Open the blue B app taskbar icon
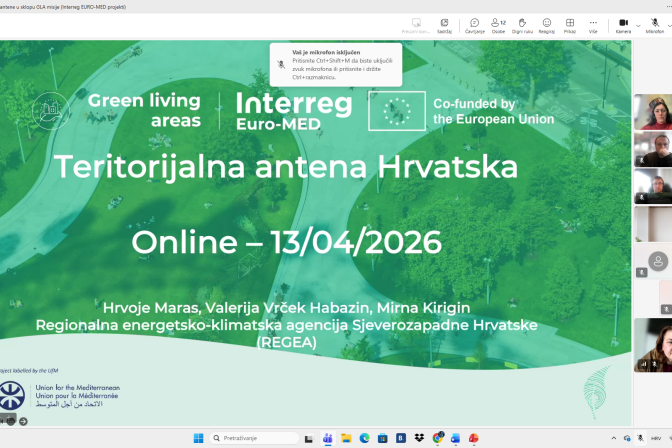Image resolution: width=672 pixels, height=448 pixels. point(401,438)
